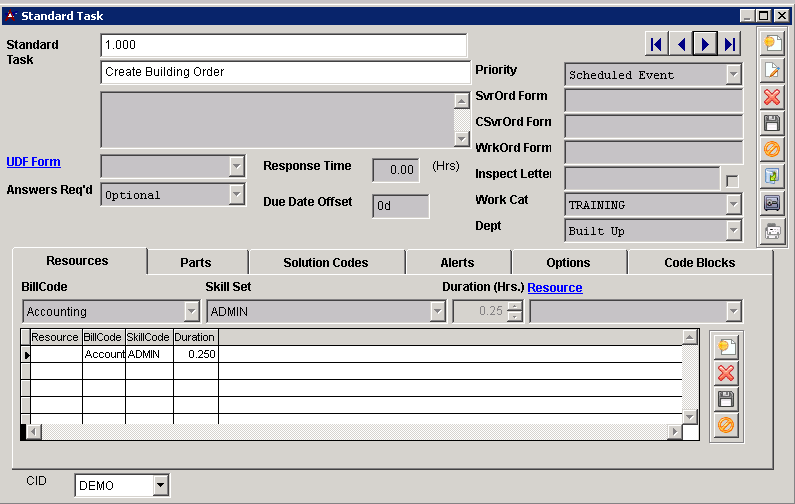The image size is (795, 504).
Task: Click the Resource hyperlink
Action: click(x=554, y=288)
